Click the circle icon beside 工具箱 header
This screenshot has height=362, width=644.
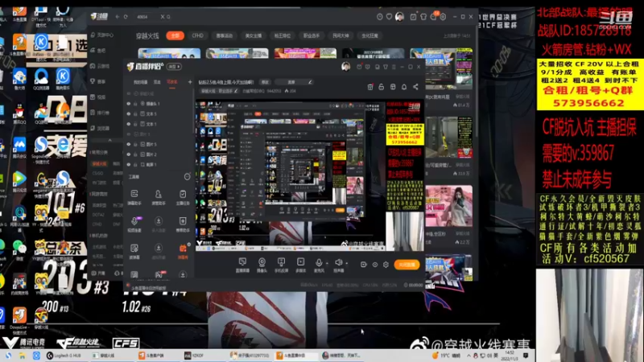point(188,177)
